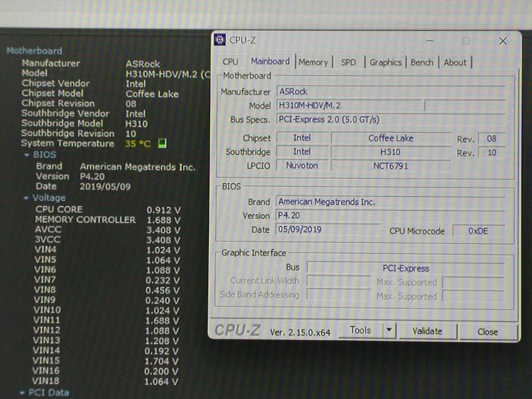View the Graphics tab
532x399 pixels.
click(x=385, y=62)
